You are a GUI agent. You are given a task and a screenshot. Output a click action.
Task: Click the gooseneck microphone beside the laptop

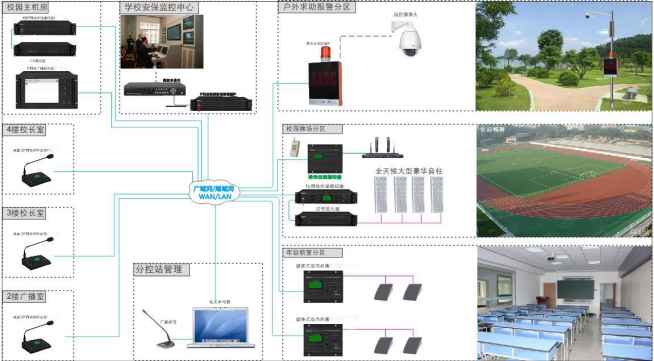pyautogui.click(x=161, y=329)
